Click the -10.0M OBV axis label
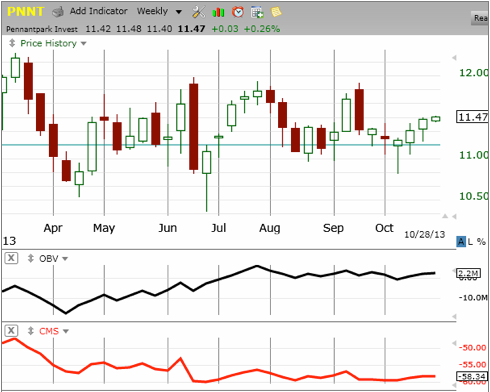This screenshot has height=392, width=490. point(473,297)
